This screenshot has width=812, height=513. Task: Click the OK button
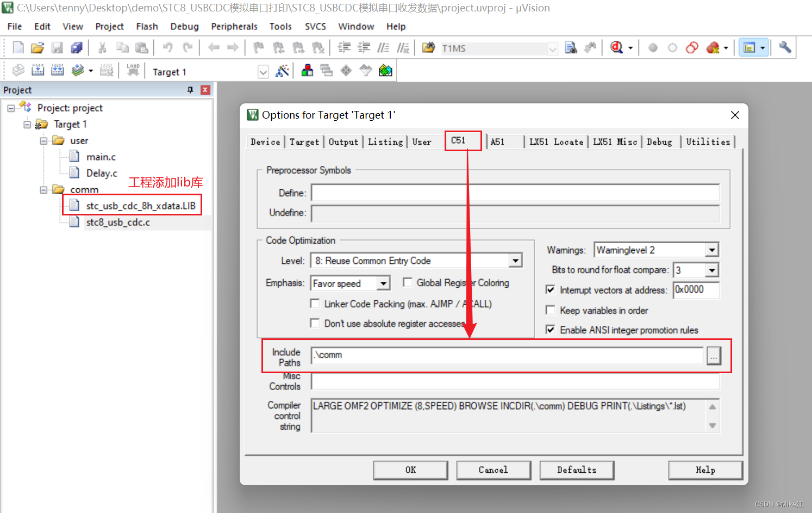click(x=411, y=470)
